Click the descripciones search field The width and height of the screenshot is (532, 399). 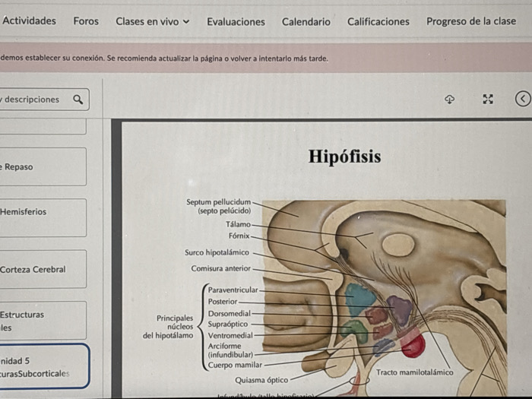pos(44,100)
